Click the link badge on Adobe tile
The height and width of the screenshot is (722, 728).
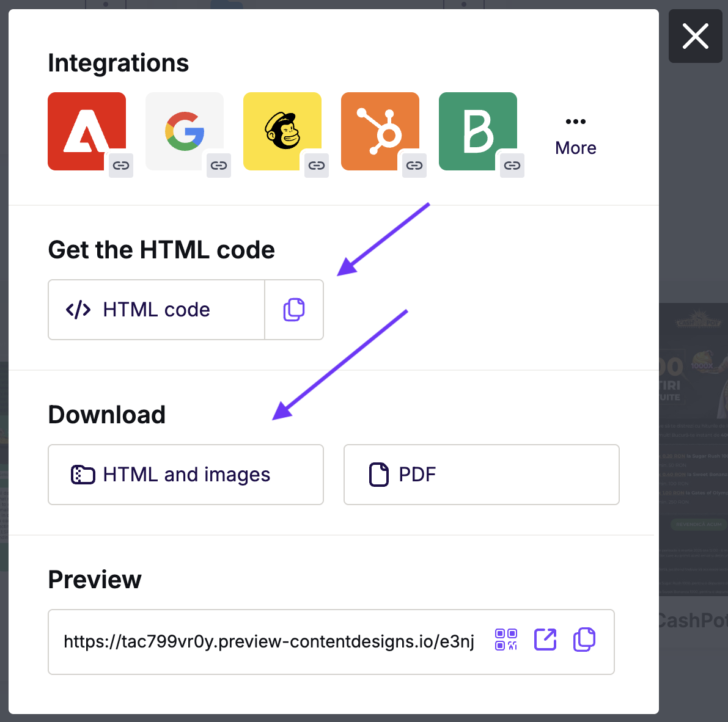pyautogui.click(x=121, y=165)
